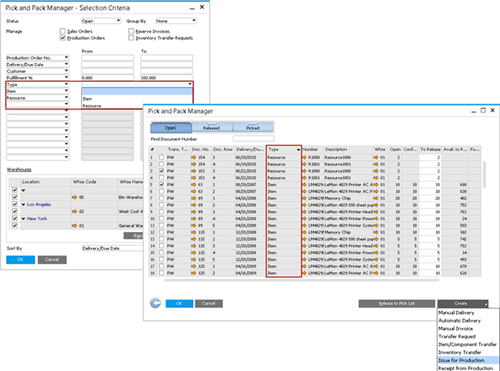The height and width of the screenshot is (371, 500).
Task: Uncheck the Los Angeles location checkbox
Action: tap(15, 204)
